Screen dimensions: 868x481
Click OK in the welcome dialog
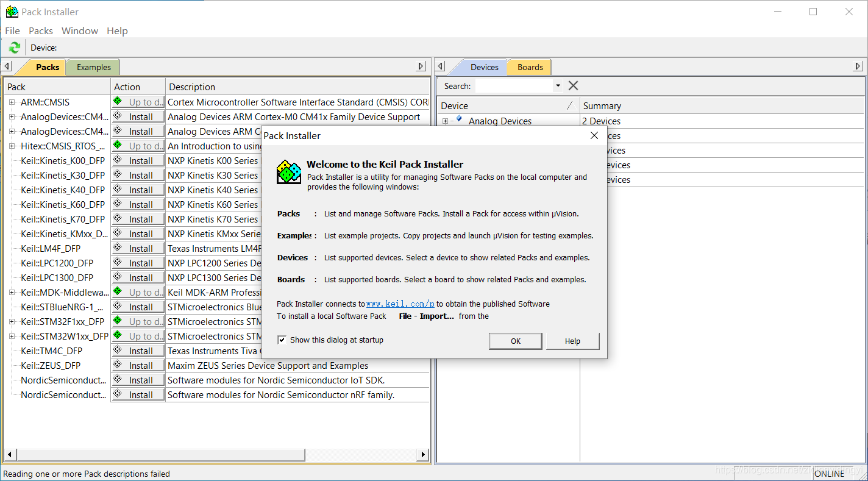click(x=516, y=341)
